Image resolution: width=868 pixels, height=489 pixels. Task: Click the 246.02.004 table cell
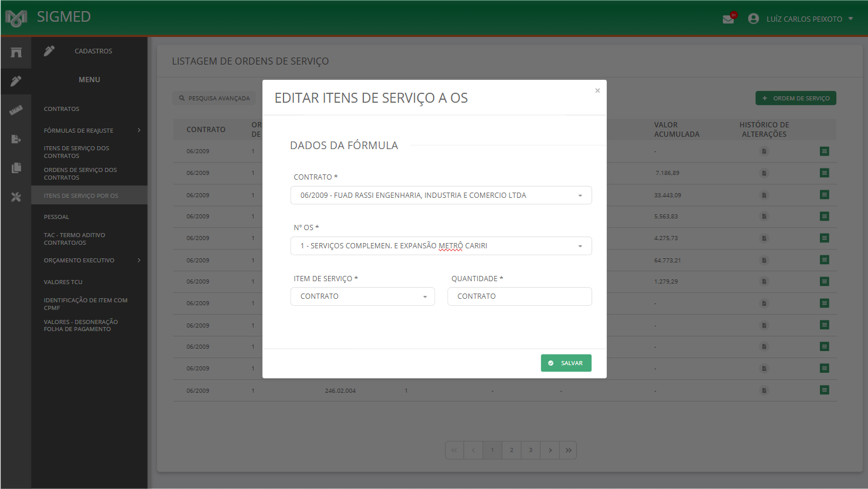[340, 391]
